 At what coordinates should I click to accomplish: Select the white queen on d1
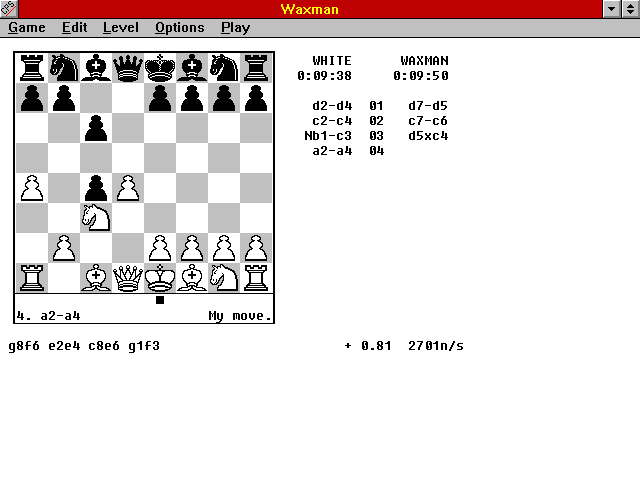(128, 278)
